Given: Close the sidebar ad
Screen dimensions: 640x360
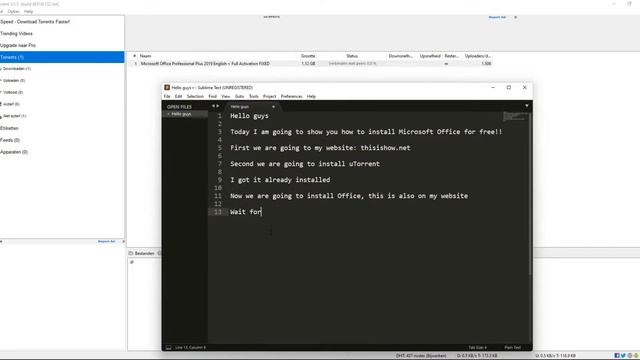Looking at the screenshot, I should coord(123,242).
